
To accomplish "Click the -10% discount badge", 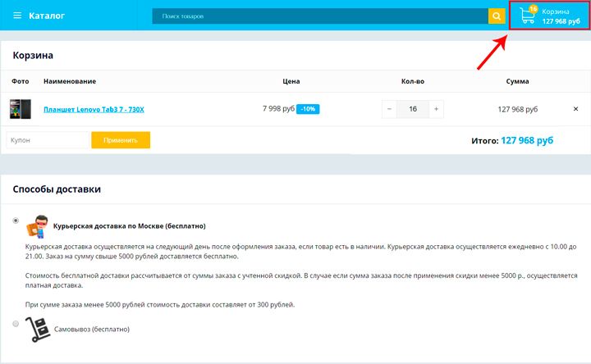I will coord(308,109).
